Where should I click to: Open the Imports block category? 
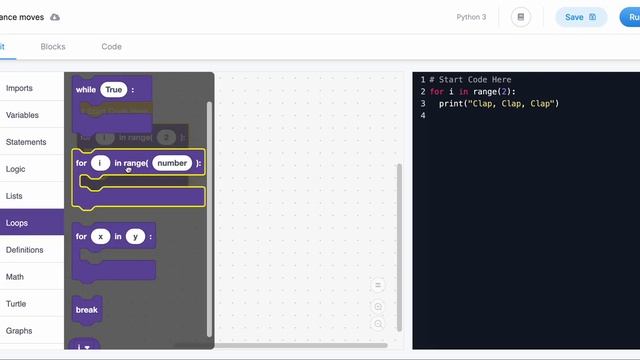32,88
